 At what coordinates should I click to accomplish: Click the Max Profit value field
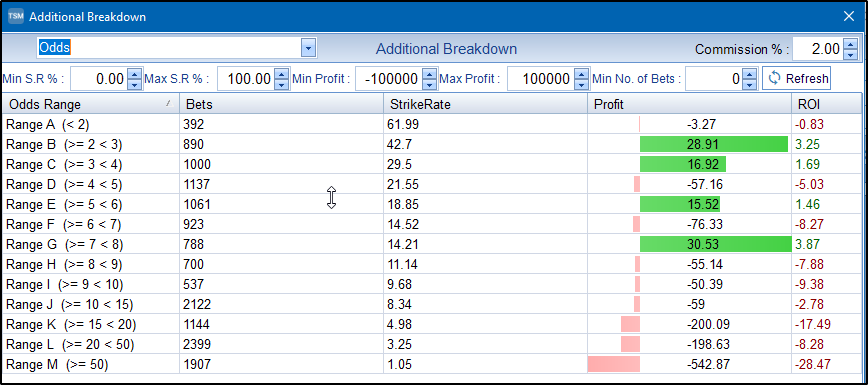540,79
